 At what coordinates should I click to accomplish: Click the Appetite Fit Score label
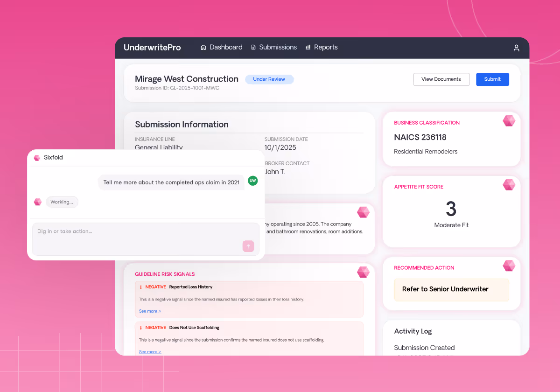[419, 187]
